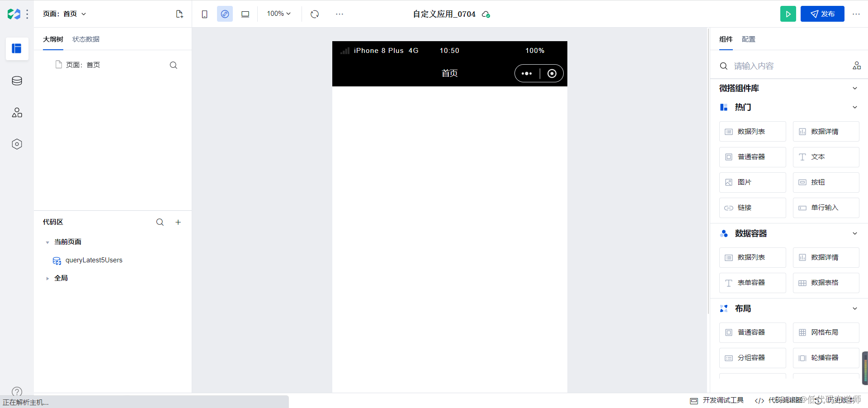Select 数据详情 under 数据容器
The height and width of the screenshot is (408, 868).
click(x=826, y=257)
